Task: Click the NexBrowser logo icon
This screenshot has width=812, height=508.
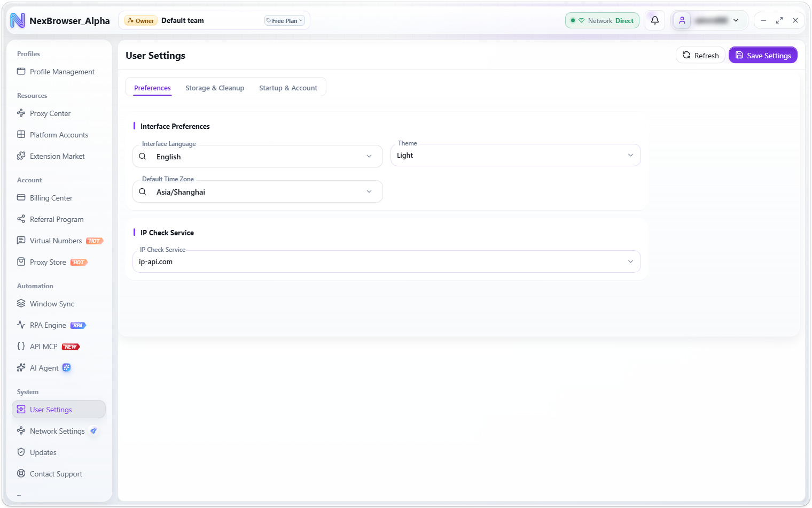Action: (x=18, y=20)
